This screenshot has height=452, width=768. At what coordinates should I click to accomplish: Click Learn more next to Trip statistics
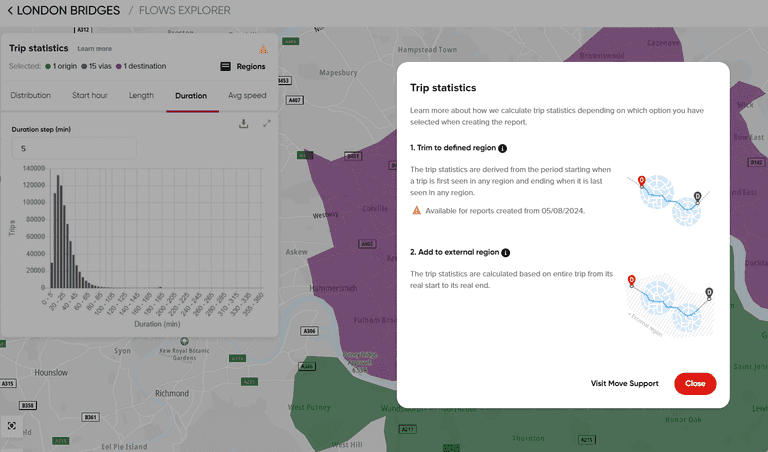(94, 48)
